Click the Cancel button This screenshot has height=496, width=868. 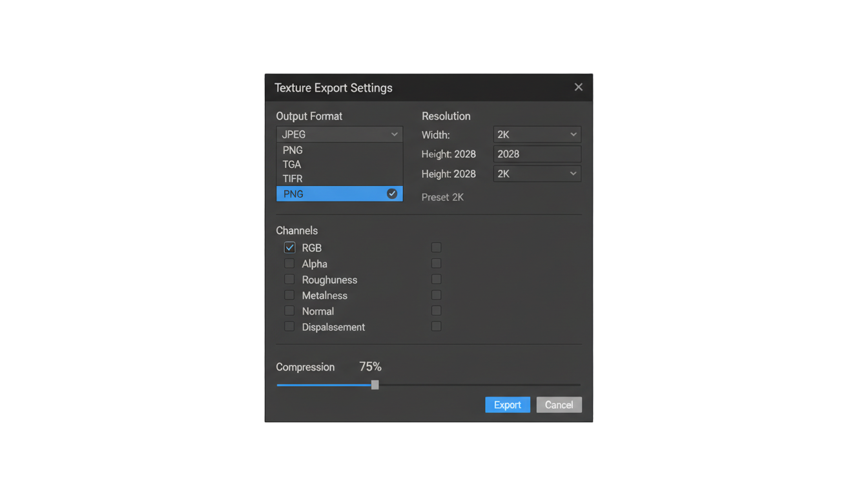click(559, 405)
